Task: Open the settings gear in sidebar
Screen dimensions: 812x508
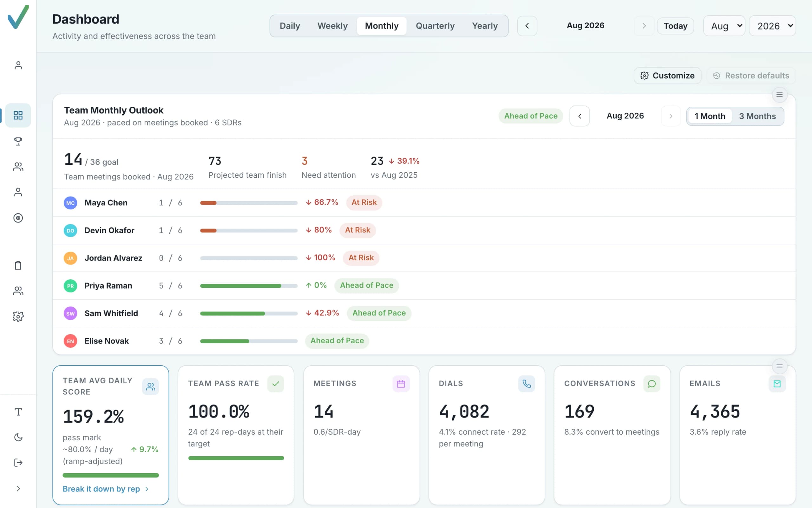Action: 18,316
